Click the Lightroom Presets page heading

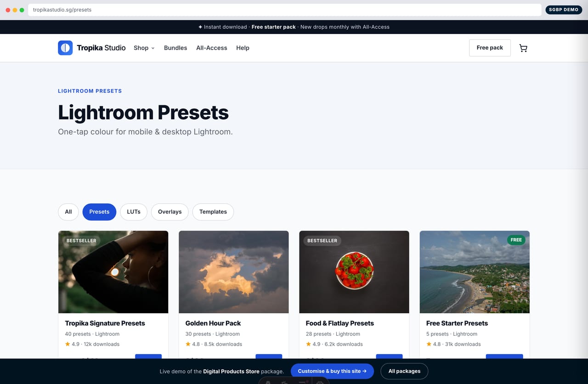143,113
